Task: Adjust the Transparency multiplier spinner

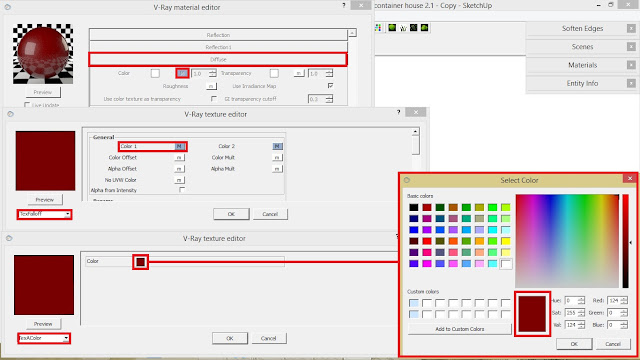Action: click(329, 73)
